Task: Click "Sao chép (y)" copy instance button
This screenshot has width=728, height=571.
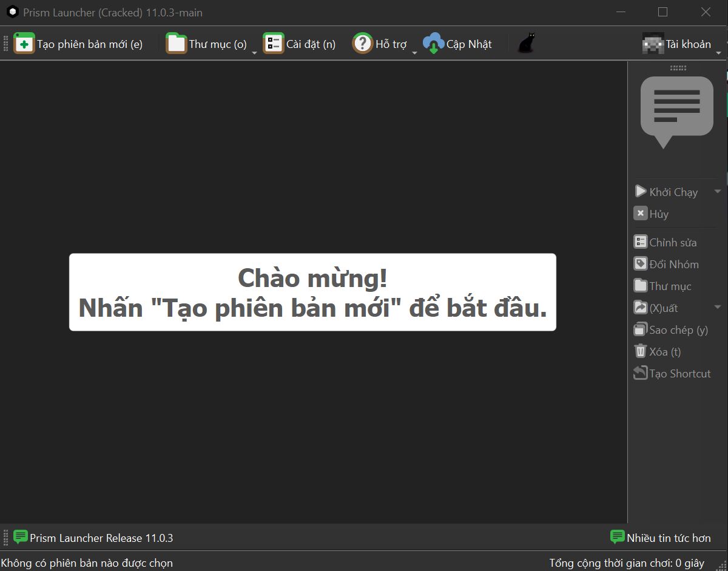Action: point(671,329)
